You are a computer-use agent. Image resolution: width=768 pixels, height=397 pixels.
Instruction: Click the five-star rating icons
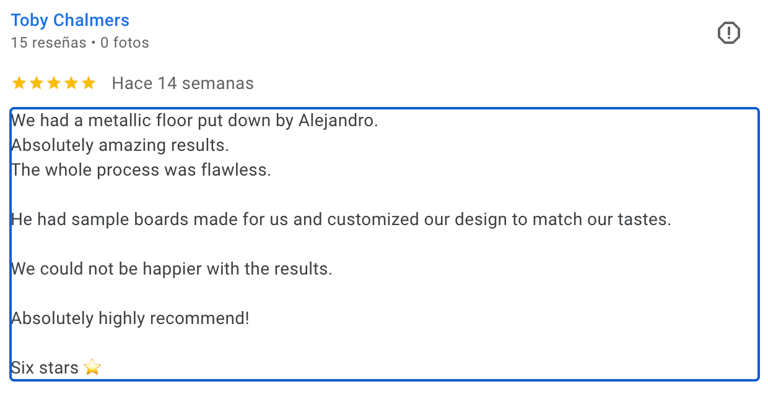click(x=54, y=83)
